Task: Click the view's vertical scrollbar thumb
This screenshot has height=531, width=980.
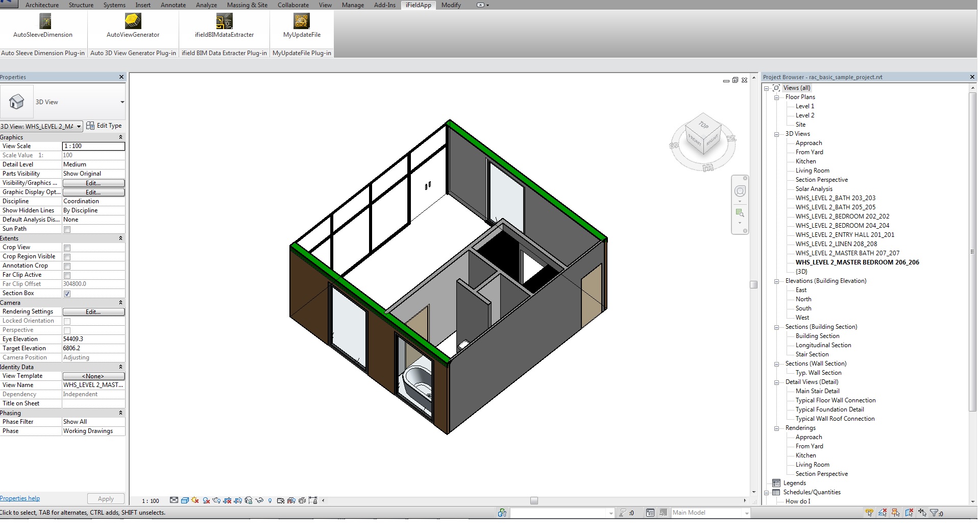Action: pyautogui.click(x=753, y=285)
